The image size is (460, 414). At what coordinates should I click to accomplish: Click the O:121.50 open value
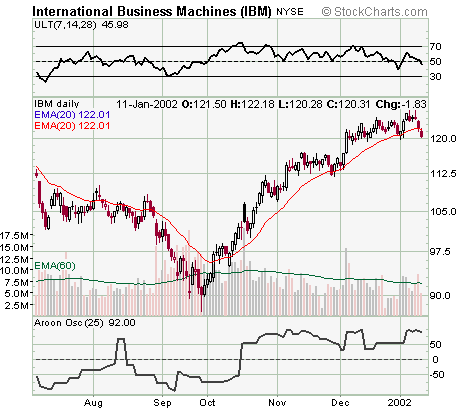tap(204, 104)
